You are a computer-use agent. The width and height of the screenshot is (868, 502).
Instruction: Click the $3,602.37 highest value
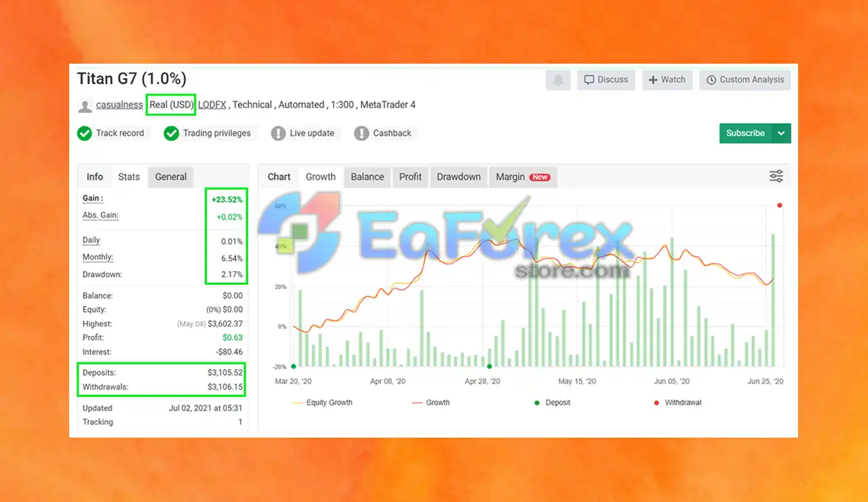pos(225,324)
